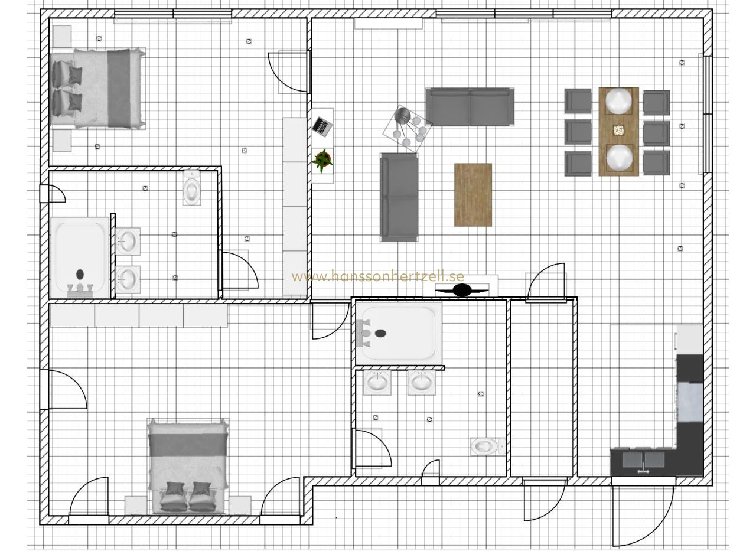Select the double bed in the bottom-left bedroom

point(188,466)
